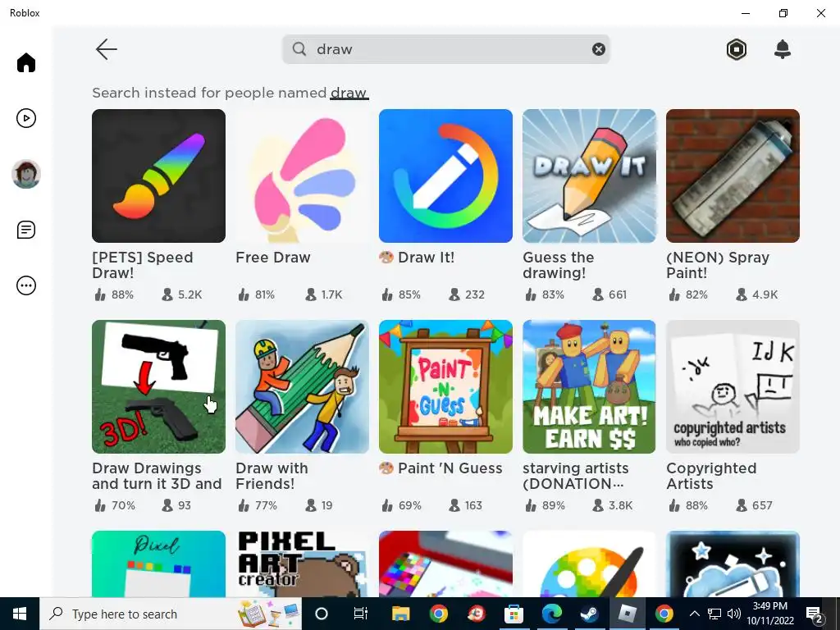This screenshot has height=630, width=840.
Task: Open (NEON) Spray Paint! thumbnail
Action: coord(733,176)
